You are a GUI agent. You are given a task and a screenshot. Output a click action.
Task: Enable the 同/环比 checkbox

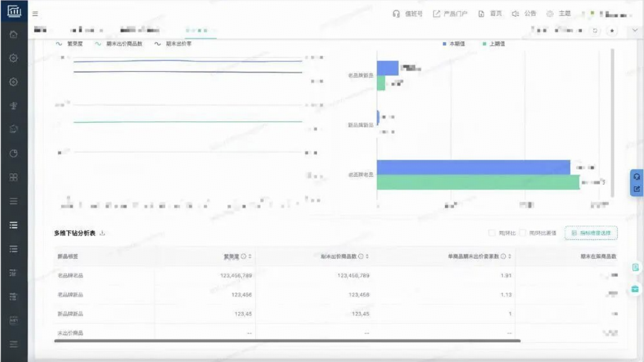(x=492, y=233)
